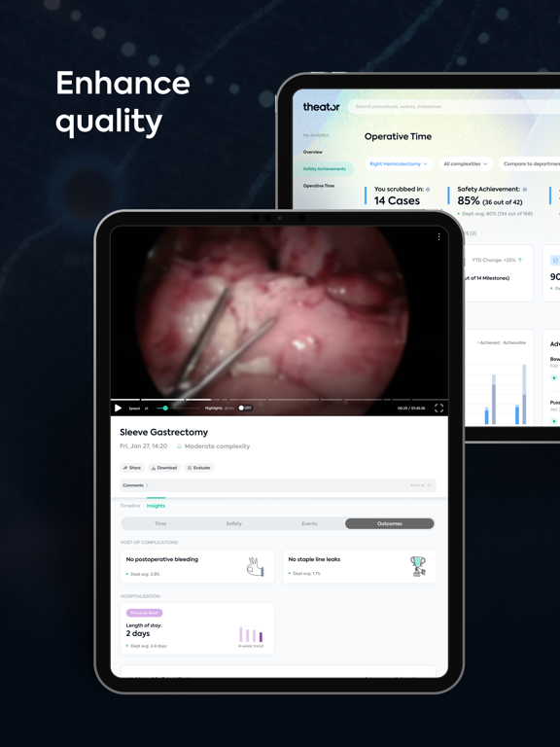
Task: Click info icon next to Safety Achievement
Action: click(525, 190)
